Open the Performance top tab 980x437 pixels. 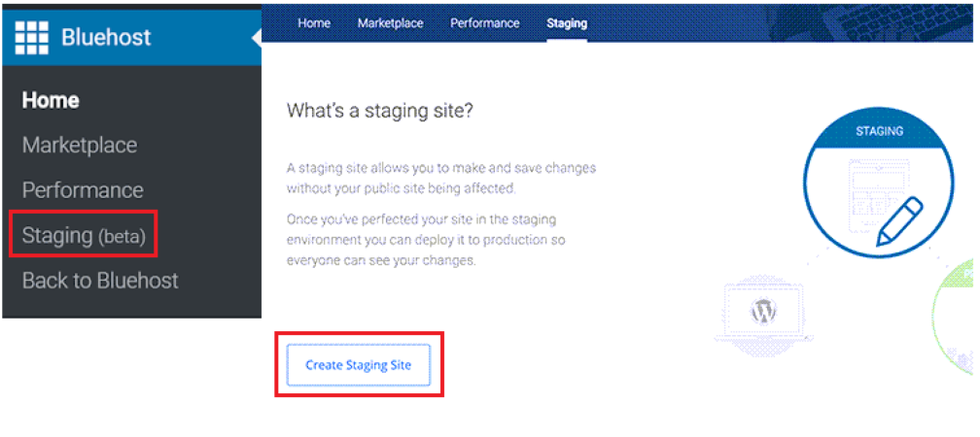point(484,23)
